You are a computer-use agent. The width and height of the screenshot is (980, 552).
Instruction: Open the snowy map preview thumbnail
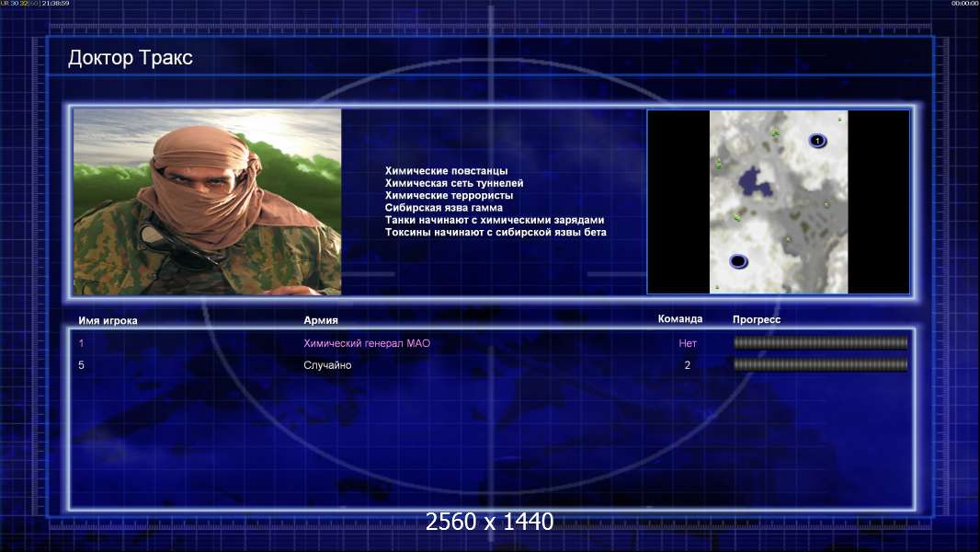[779, 201]
